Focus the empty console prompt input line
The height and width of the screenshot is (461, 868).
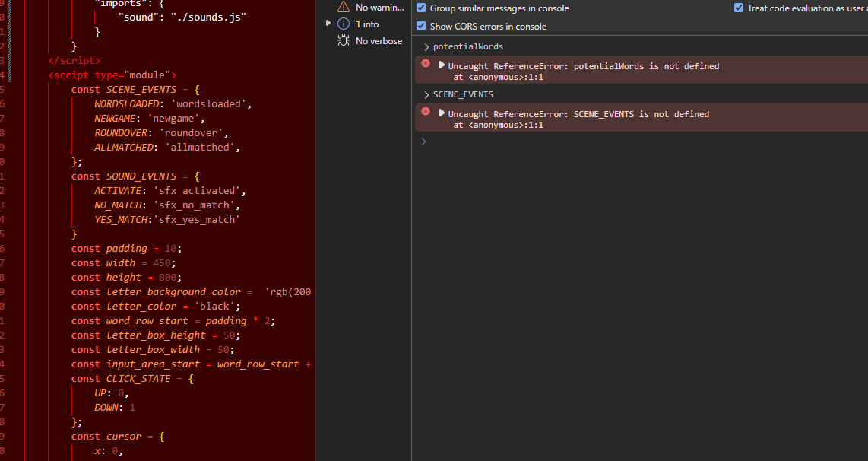coord(642,141)
